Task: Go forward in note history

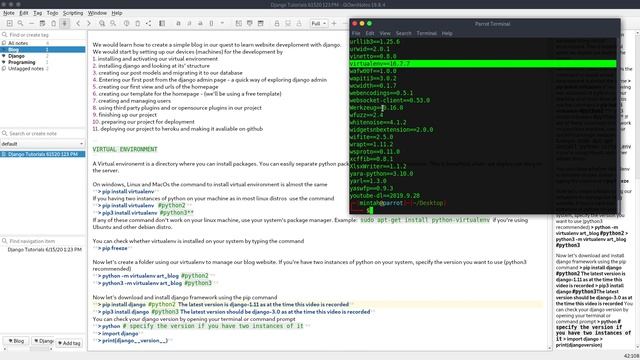Action: tap(89, 24)
